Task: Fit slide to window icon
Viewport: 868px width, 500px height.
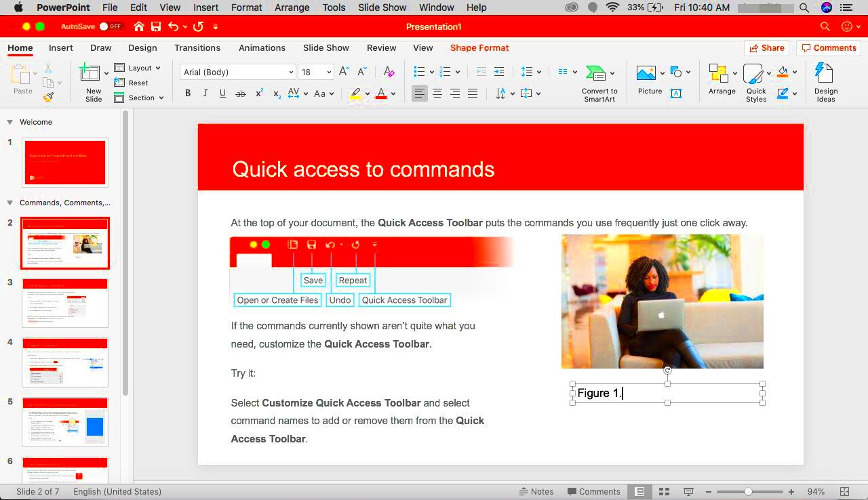Action: [x=844, y=491]
